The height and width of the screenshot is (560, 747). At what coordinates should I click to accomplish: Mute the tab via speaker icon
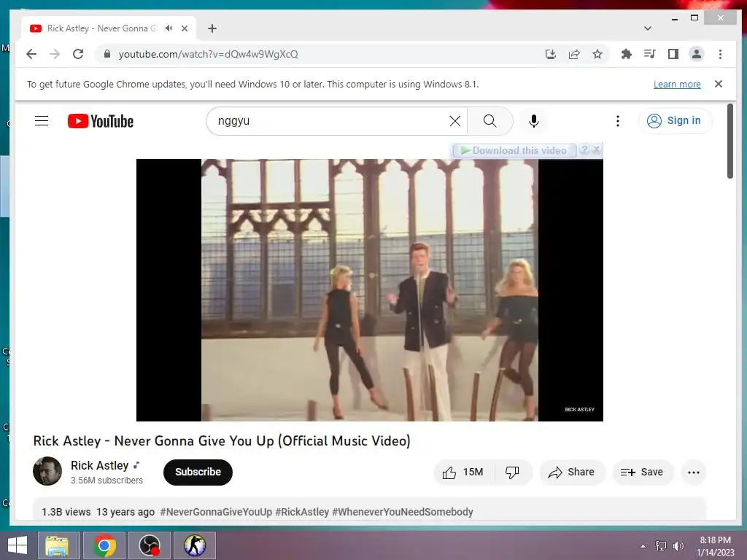169,28
